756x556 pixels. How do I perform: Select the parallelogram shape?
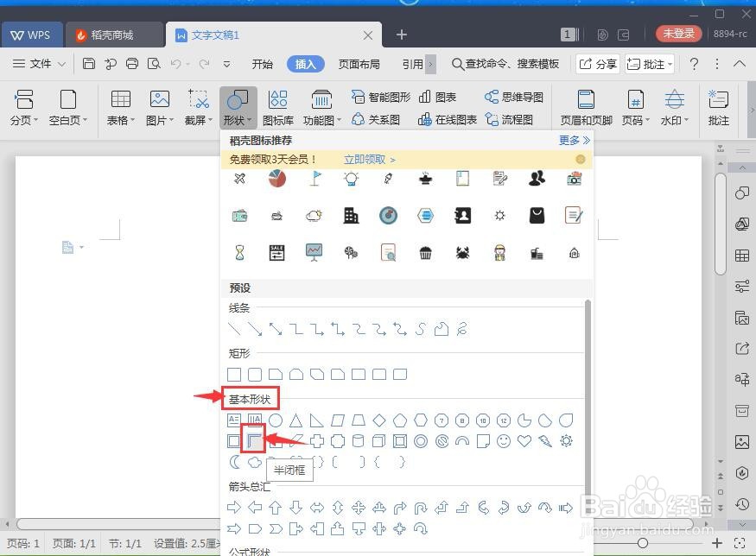[x=338, y=420]
